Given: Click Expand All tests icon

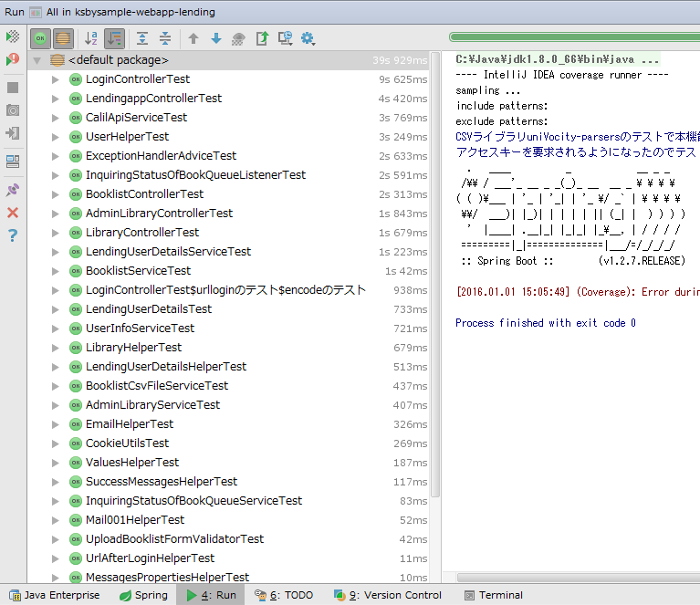Looking at the screenshot, I should tap(142, 38).
